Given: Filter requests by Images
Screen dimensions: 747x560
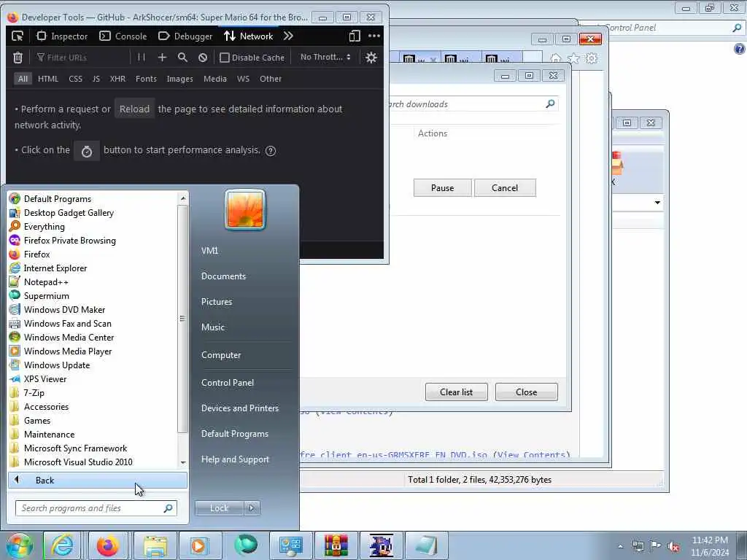Looking at the screenshot, I should pyautogui.click(x=179, y=79).
